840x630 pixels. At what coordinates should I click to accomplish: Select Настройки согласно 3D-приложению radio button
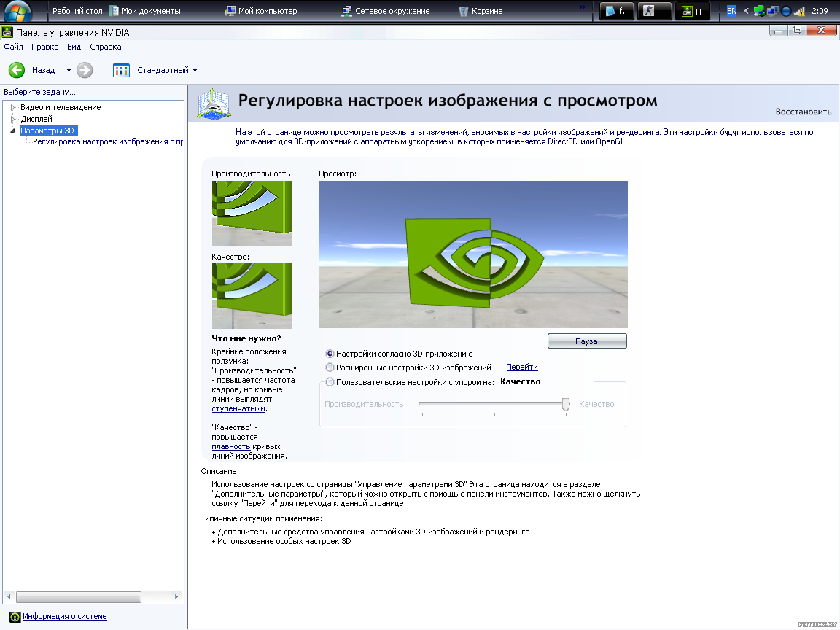pos(330,354)
